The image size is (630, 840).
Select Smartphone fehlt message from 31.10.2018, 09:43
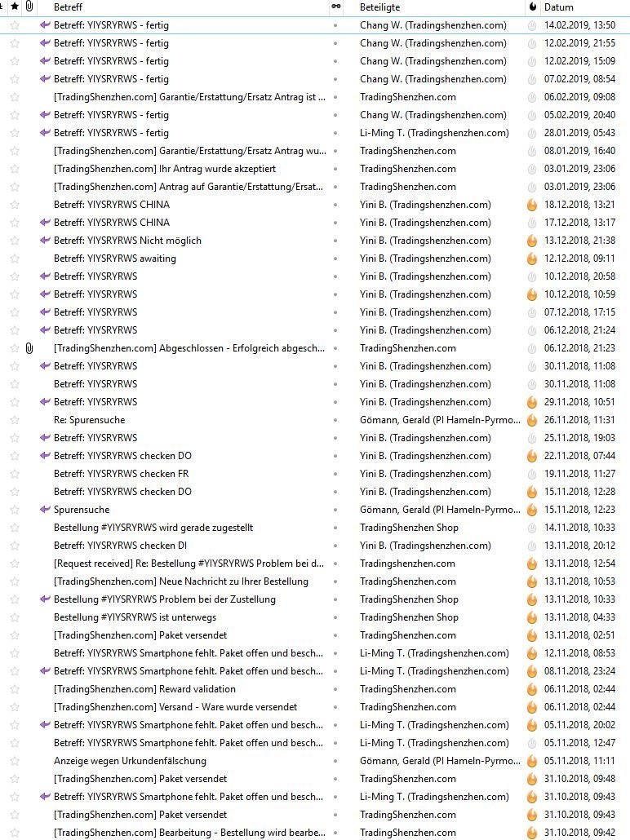click(x=315, y=797)
